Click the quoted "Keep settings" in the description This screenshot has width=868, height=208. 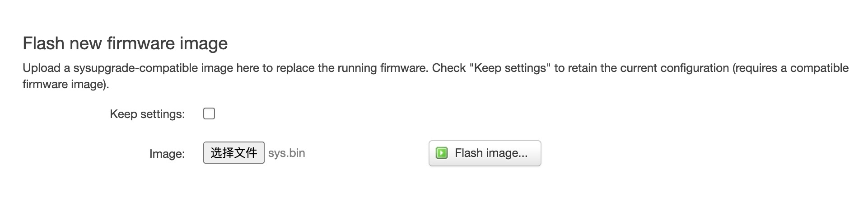[510, 68]
